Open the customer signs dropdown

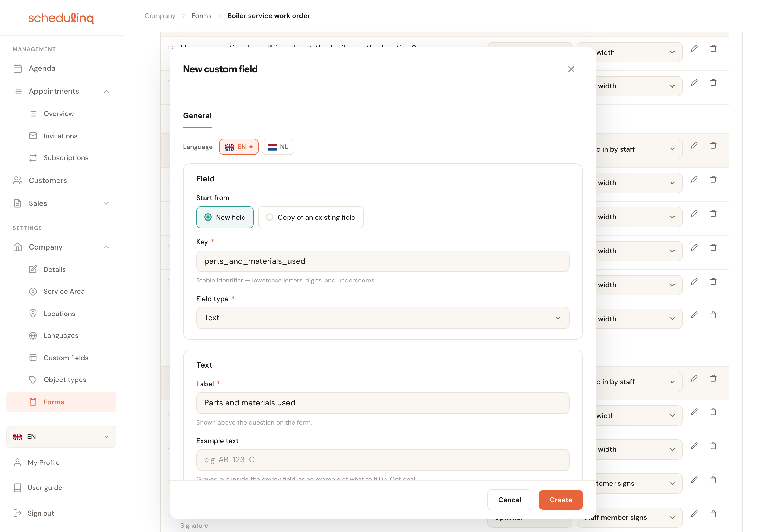[629, 484]
